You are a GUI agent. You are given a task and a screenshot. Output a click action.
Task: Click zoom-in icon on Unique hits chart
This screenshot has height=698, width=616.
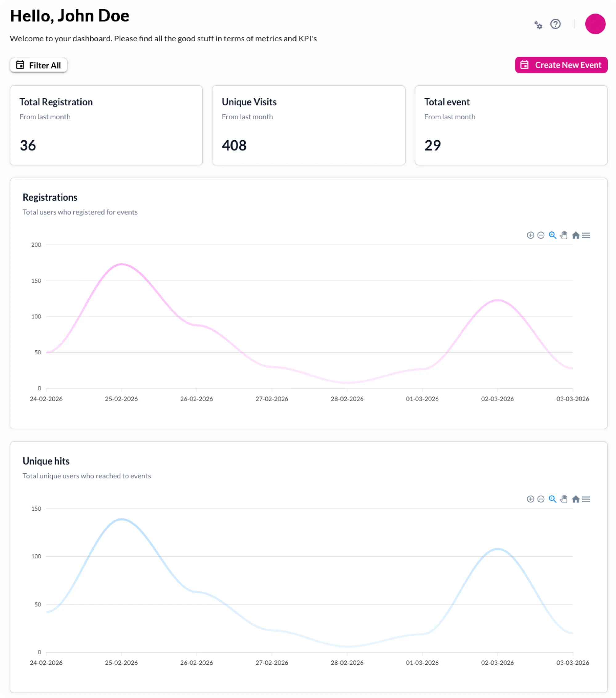point(530,499)
